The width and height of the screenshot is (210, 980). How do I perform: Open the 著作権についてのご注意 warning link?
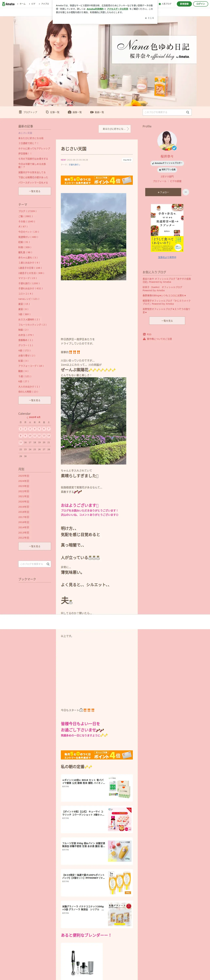[x=157, y=339]
